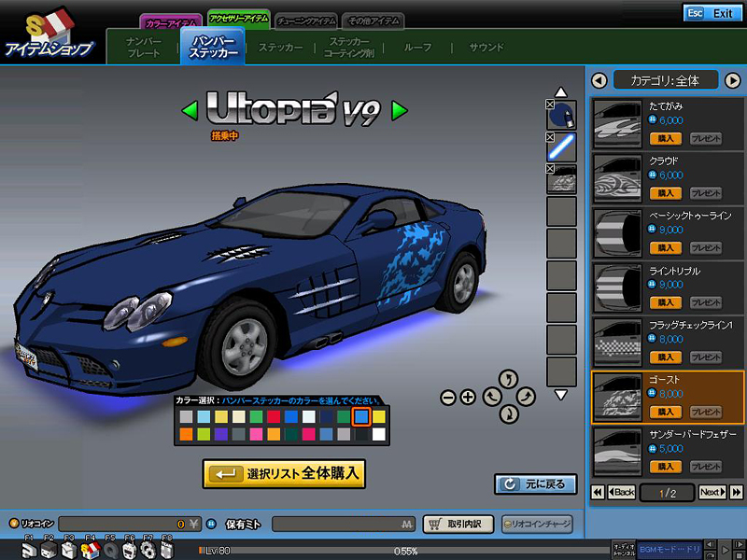747x560 pixels.
Task: Zoom out the car view
Action: pyautogui.click(x=448, y=398)
